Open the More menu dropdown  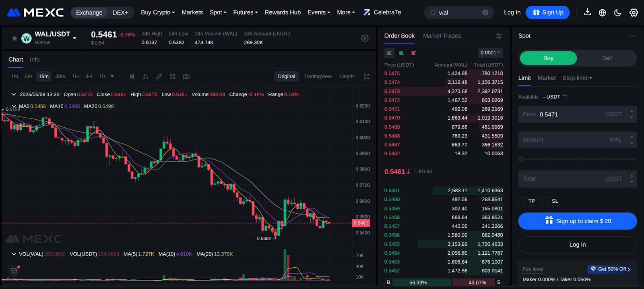click(346, 12)
